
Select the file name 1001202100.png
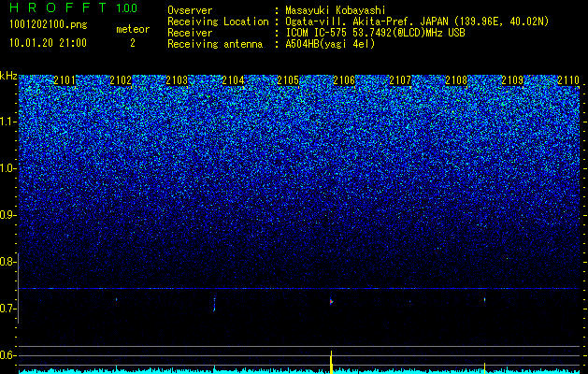point(49,25)
